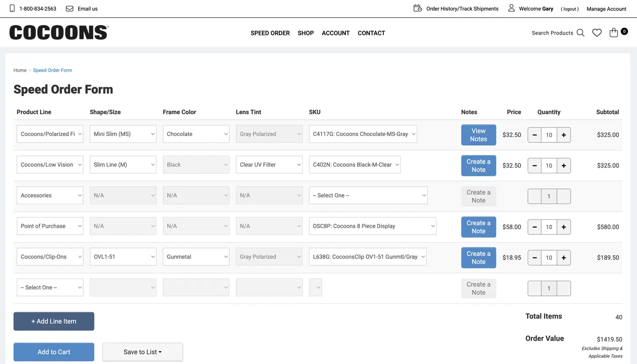Image resolution: width=637 pixels, height=364 pixels.
Task: Open the wishlist heart icon
Action: tap(597, 33)
